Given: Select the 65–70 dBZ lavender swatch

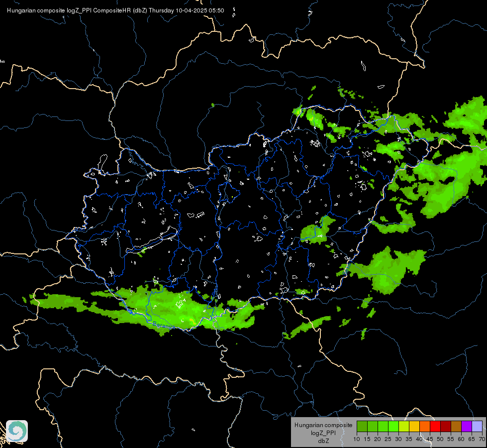Looking at the screenshot, I should 477,426.
